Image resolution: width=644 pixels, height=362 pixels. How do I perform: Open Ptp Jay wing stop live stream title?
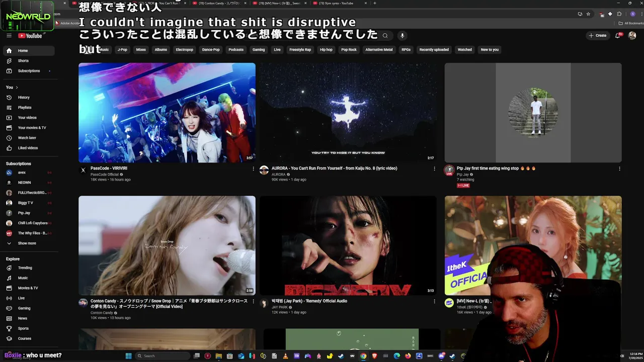coord(496,168)
